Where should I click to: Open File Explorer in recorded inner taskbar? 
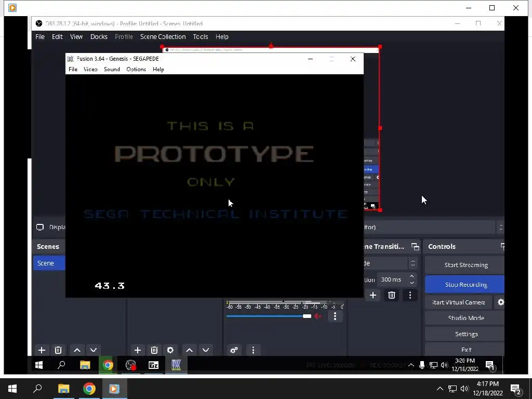pos(85,365)
